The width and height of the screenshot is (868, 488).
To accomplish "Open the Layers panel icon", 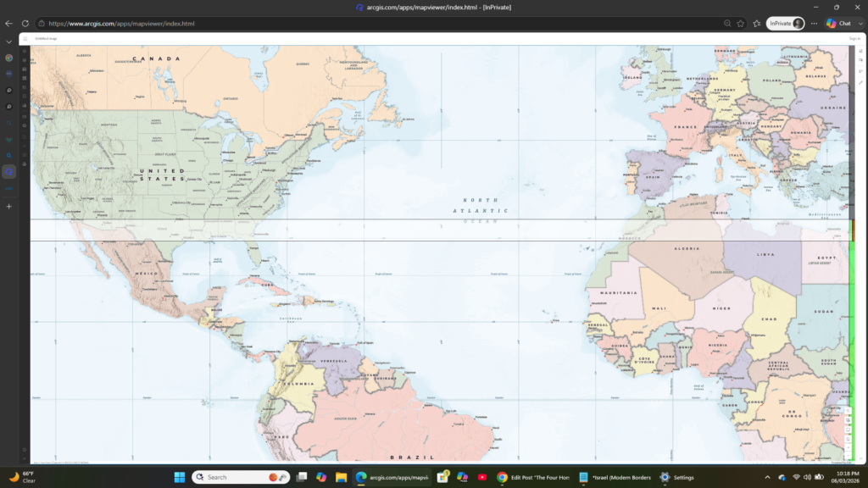I will pyautogui.click(x=25, y=60).
